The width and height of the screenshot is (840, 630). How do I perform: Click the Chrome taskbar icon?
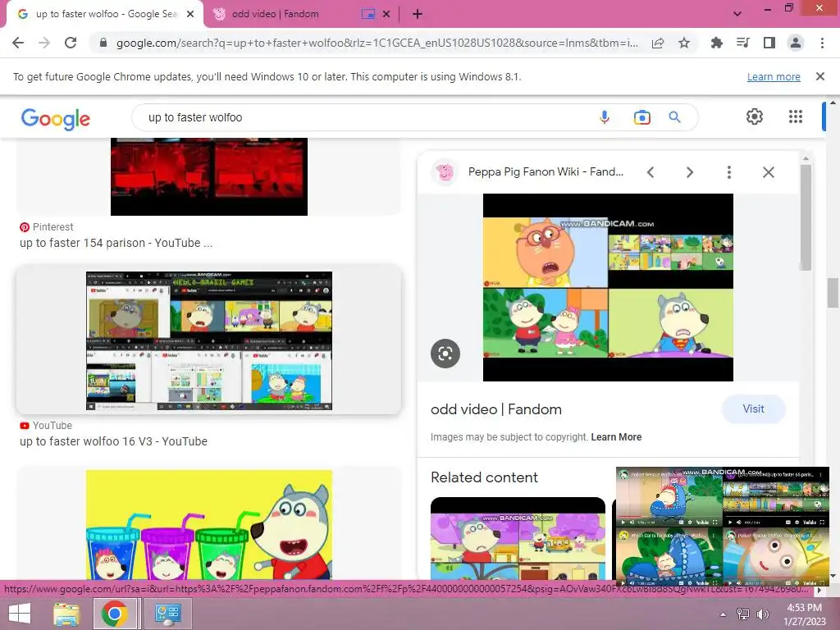[115, 614]
